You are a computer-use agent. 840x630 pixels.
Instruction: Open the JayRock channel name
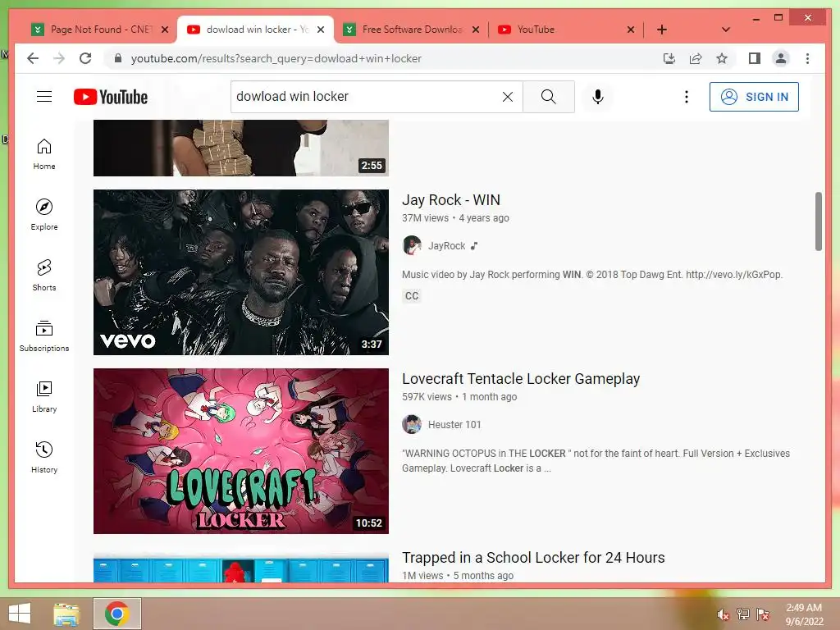click(x=447, y=246)
